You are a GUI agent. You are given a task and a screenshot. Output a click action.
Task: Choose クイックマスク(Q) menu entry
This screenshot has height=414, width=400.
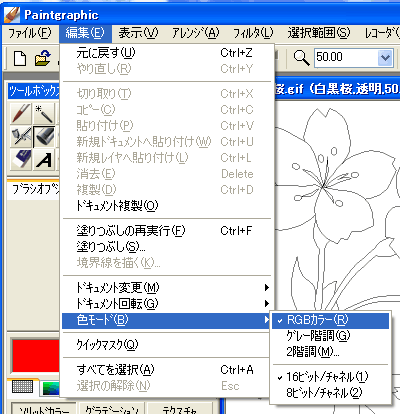(167, 345)
